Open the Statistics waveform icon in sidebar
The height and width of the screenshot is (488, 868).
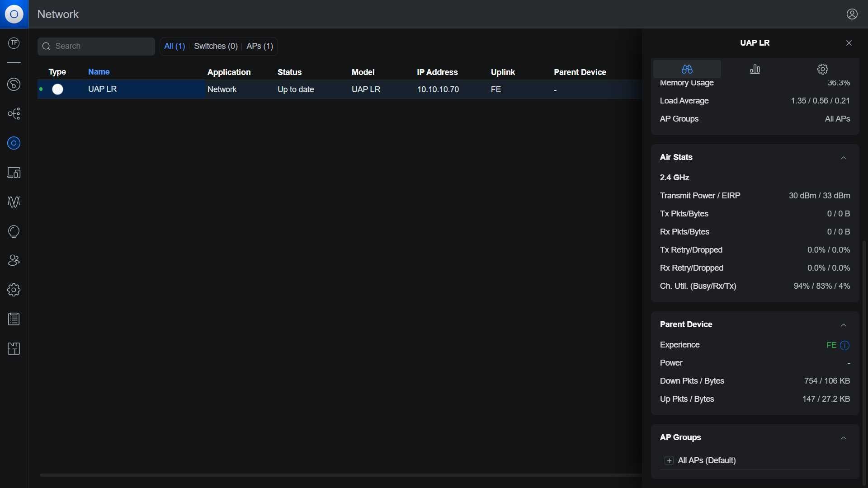(x=14, y=202)
